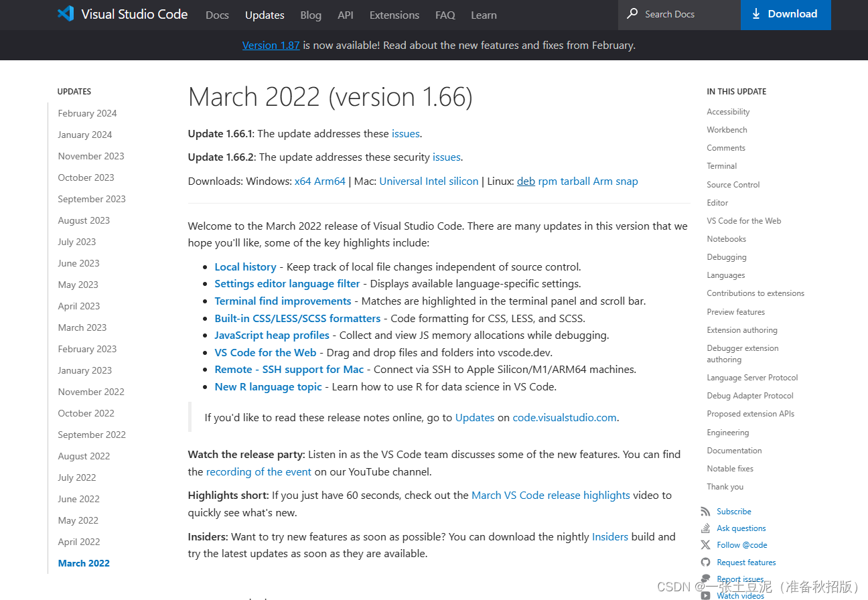The image size is (868, 600).
Task: Open the Docs menu item
Action: point(217,15)
